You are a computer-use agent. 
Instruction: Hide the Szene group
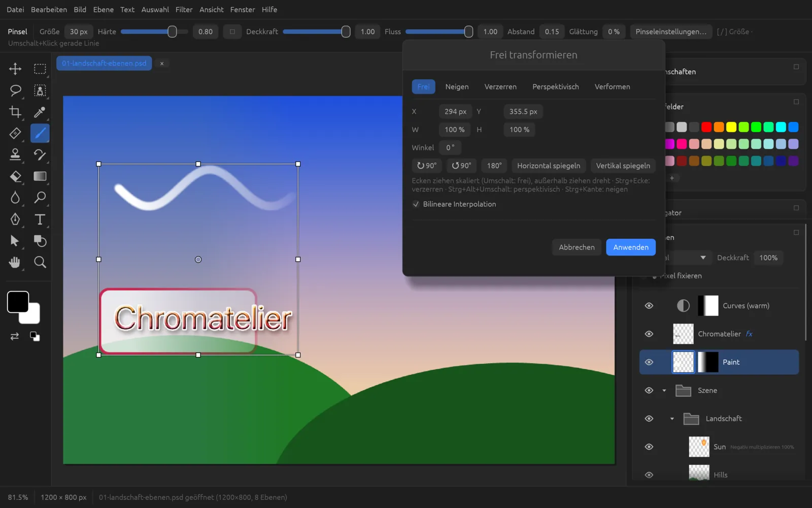pyautogui.click(x=649, y=391)
